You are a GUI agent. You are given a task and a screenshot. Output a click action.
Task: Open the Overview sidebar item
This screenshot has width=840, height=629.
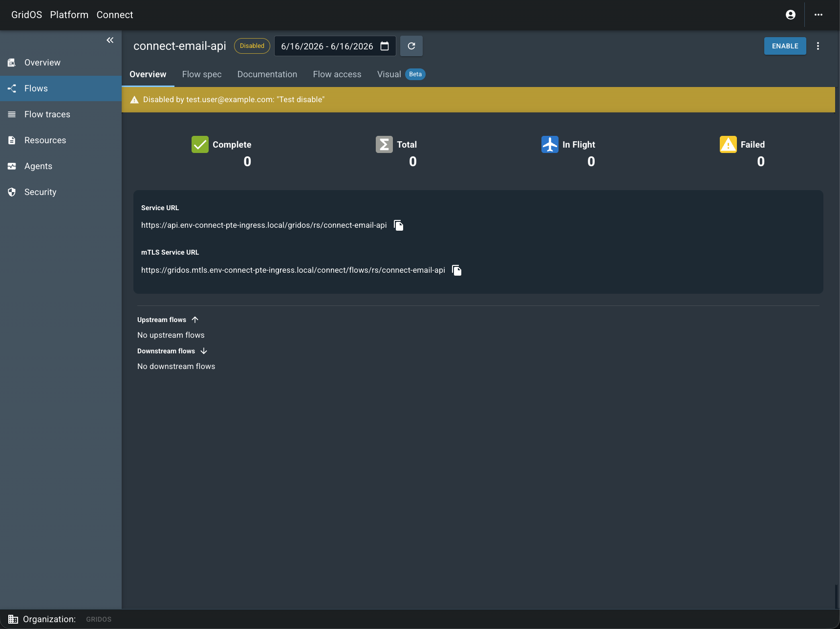point(61,63)
